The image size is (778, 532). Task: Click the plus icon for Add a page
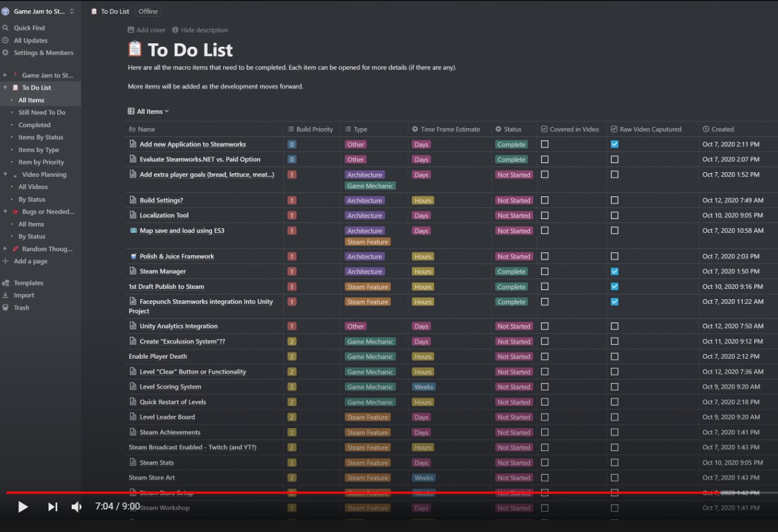tap(5, 261)
